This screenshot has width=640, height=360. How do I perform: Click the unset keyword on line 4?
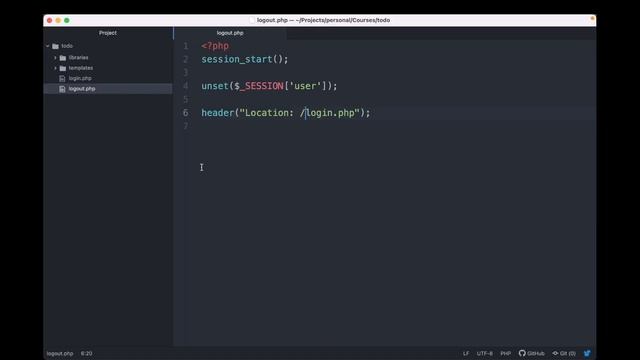tap(215, 86)
